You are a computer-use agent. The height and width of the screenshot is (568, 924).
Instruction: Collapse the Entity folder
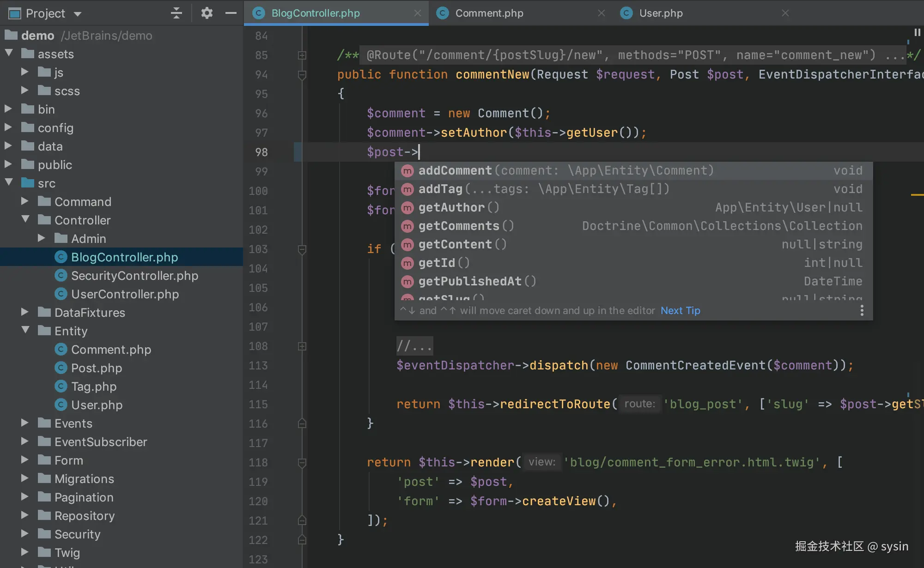[x=25, y=331]
